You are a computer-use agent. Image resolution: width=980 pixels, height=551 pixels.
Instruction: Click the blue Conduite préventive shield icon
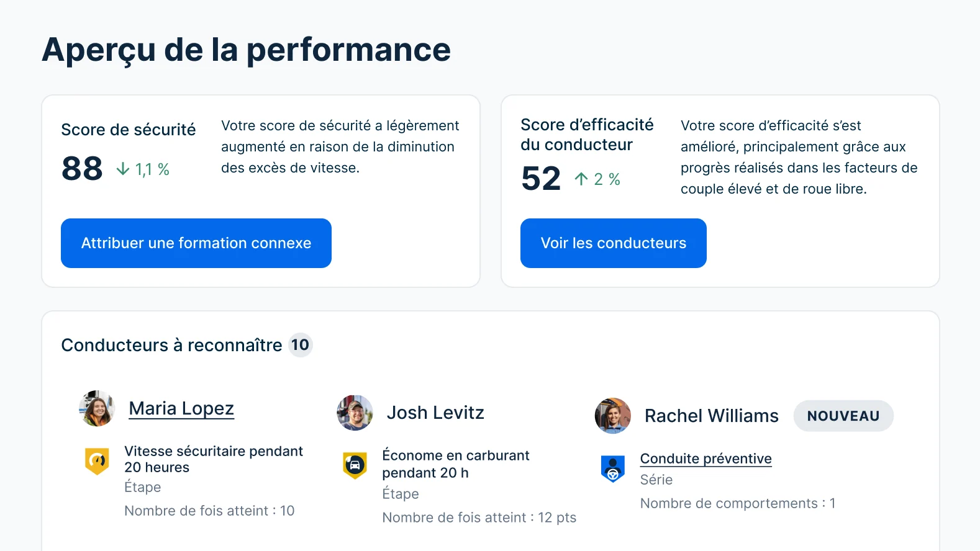pyautogui.click(x=612, y=468)
